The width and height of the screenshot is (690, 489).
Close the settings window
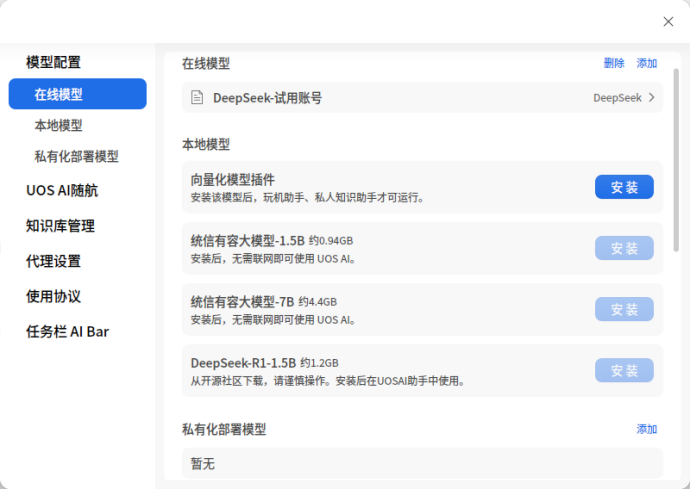click(x=668, y=22)
